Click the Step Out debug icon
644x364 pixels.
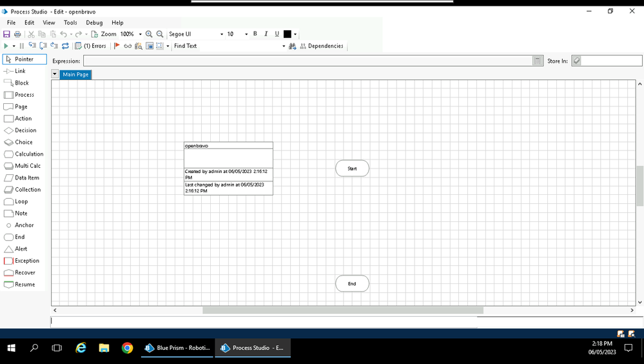(54, 46)
